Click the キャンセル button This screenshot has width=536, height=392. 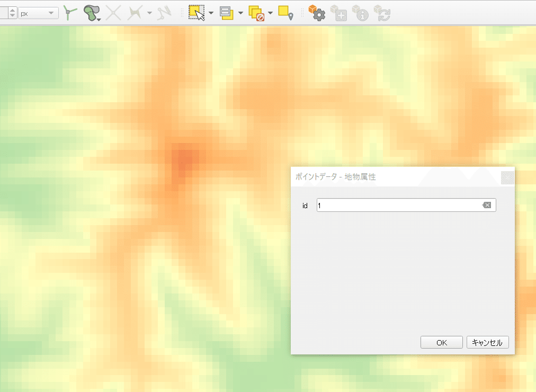pyautogui.click(x=487, y=342)
